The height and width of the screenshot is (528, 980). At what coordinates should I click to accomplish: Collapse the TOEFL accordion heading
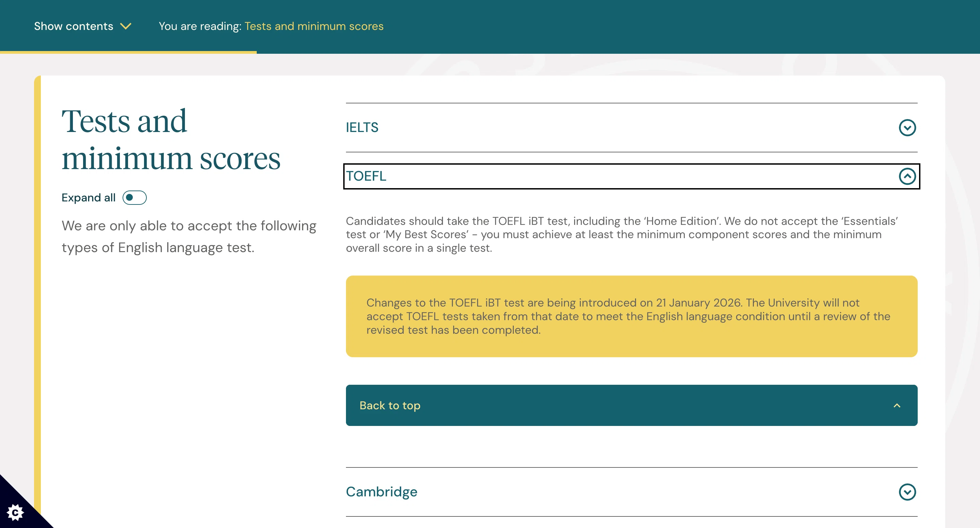tap(632, 176)
